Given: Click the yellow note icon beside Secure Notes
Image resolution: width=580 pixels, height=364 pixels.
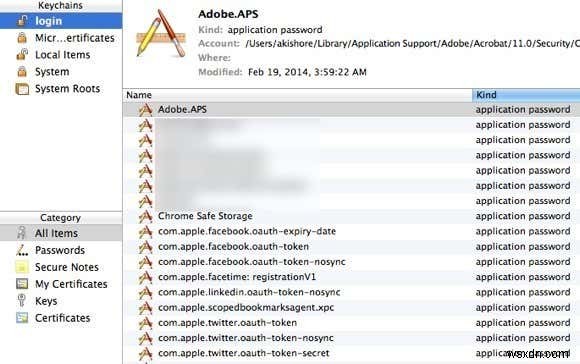Looking at the screenshot, I should (22, 267).
